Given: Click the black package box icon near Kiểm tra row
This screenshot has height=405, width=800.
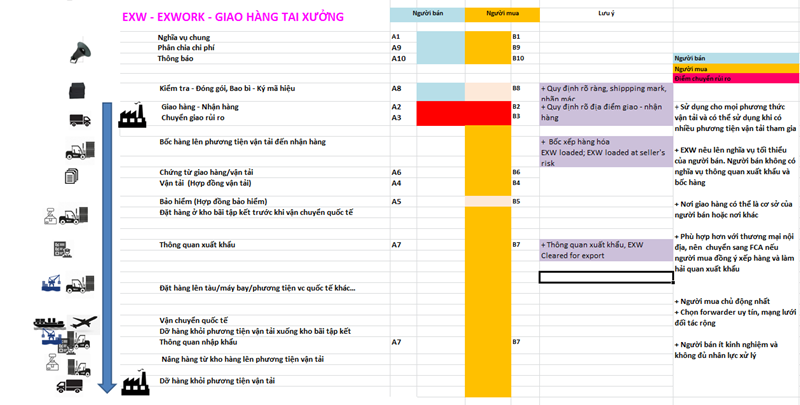Looking at the screenshot, I should coord(77,90).
